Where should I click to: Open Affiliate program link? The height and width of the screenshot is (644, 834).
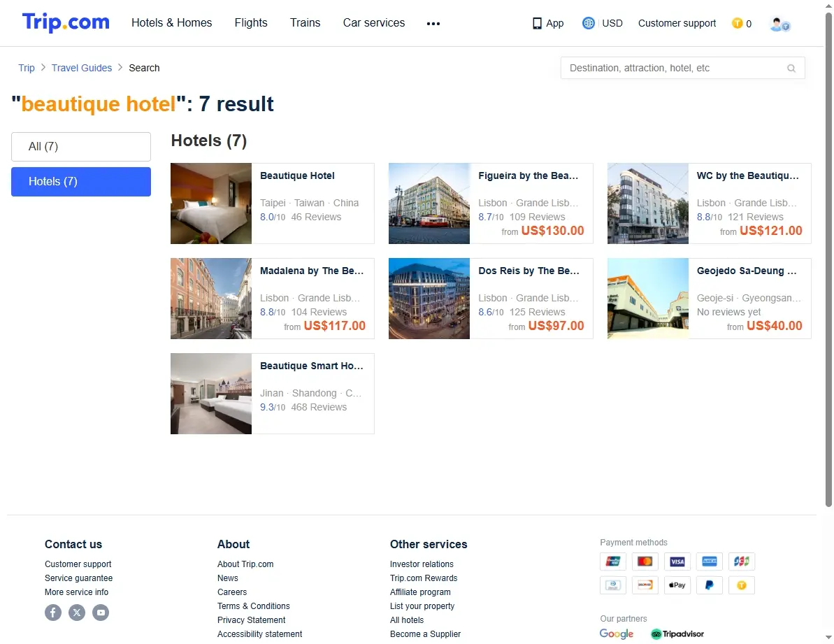420,592
